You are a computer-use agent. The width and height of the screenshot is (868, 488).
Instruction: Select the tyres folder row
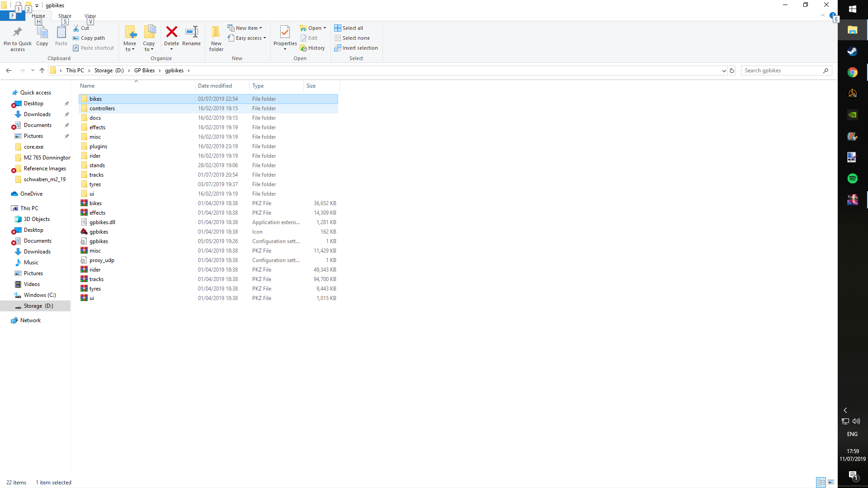[x=208, y=184]
